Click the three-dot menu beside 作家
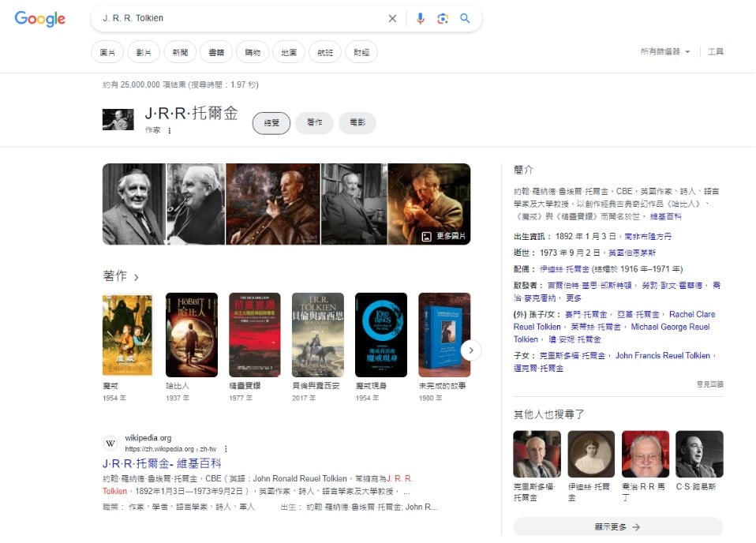756x543 pixels. pos(170,131)
